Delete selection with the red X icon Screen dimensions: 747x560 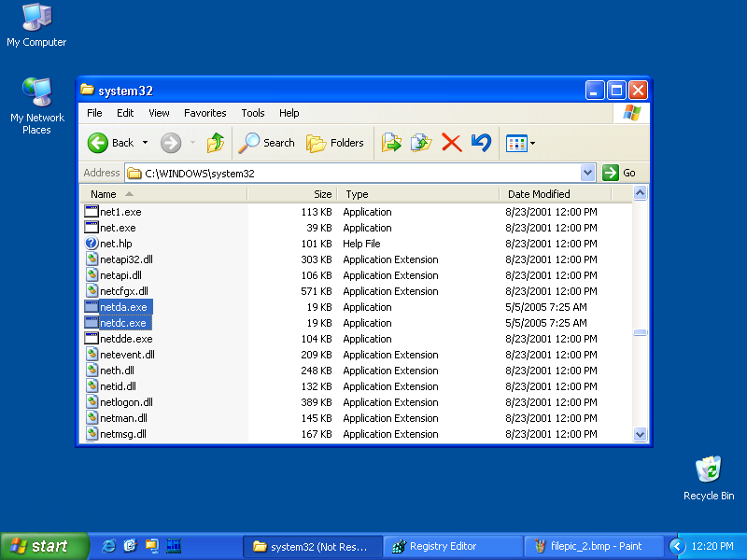coord(451,143)
